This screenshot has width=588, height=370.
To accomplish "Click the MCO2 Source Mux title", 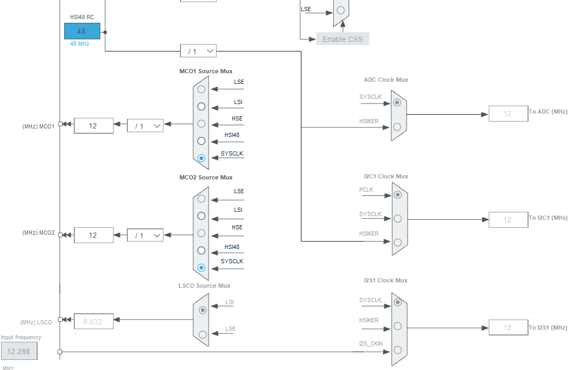I will (206, 177).
